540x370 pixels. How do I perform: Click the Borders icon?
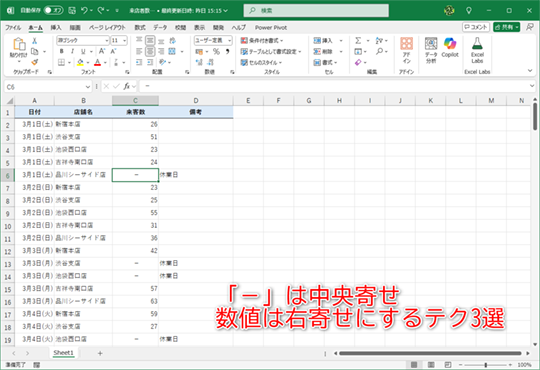pos(61,62)
